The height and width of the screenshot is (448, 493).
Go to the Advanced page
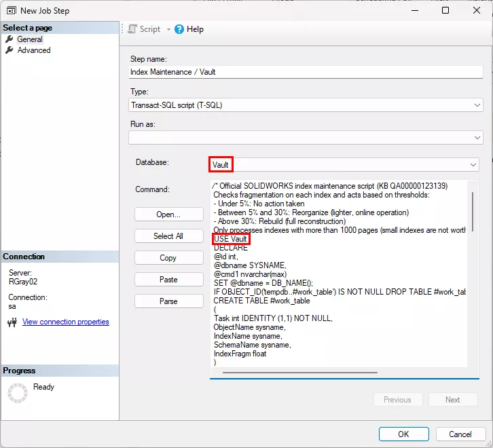(x=34, y=50)
